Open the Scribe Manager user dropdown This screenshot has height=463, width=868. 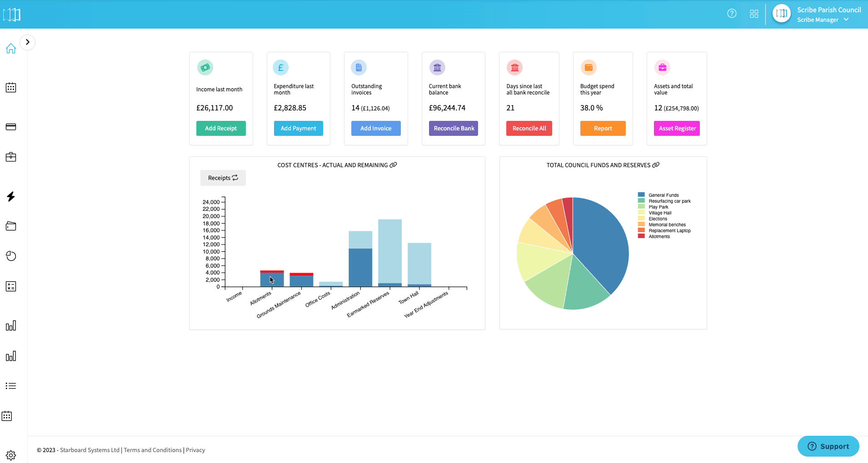(x=823, y=20)
